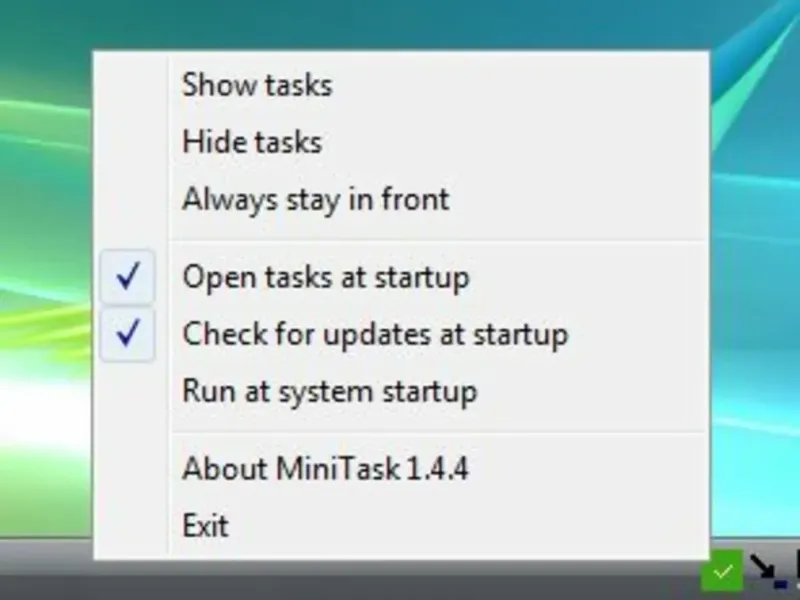The width and height of the screenshot is (800, 600).
Task: Enable Run at system startup
Action: point(329,391)
